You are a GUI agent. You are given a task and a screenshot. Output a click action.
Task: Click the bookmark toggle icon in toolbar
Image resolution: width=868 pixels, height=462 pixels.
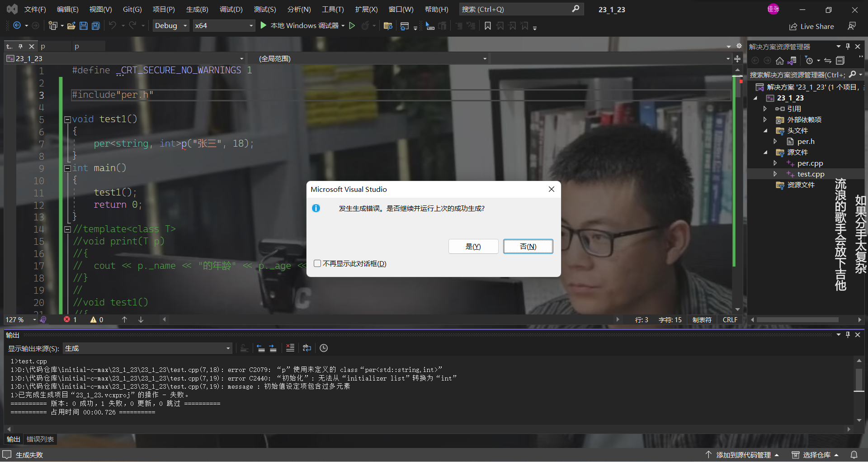click(x=488, y=26)
